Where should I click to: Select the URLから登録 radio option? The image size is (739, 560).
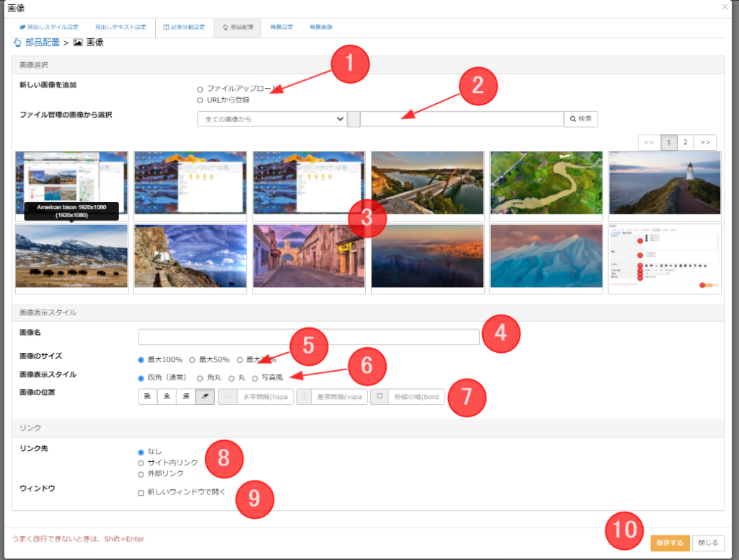(200, 100)
